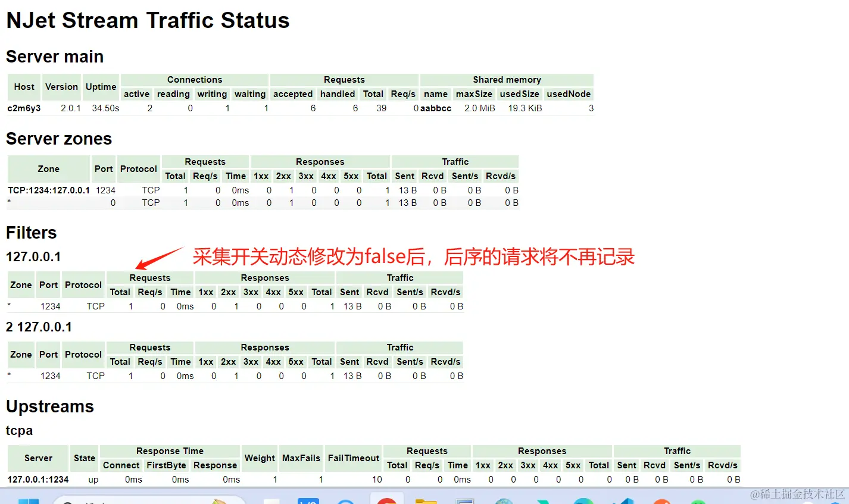849x504 pixels.
Task: Click the "2.0 MiB" maxSize value
Action: 480,108
